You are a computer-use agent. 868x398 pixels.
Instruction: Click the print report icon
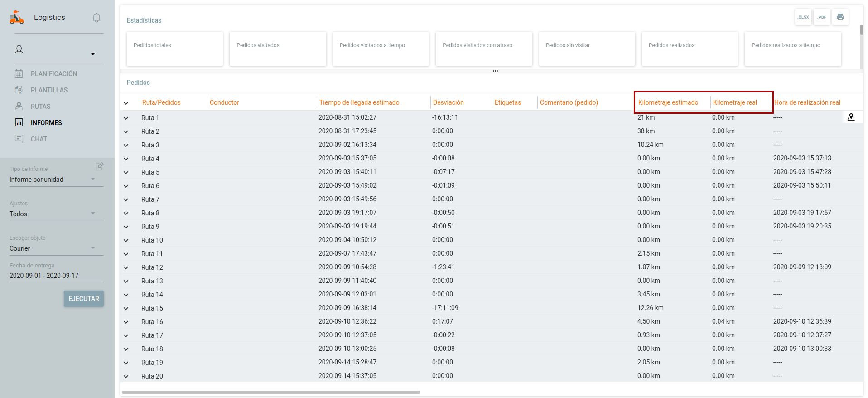tap(840, 17)
